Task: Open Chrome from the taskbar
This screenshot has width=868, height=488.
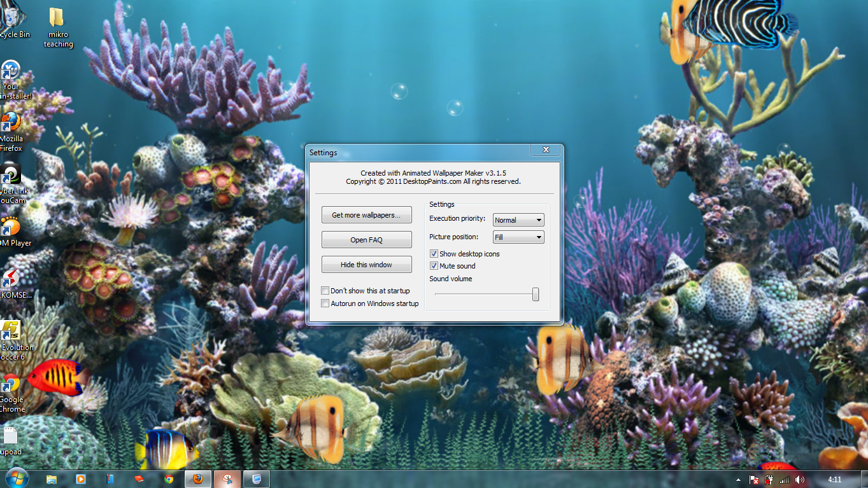Action: 168,478
